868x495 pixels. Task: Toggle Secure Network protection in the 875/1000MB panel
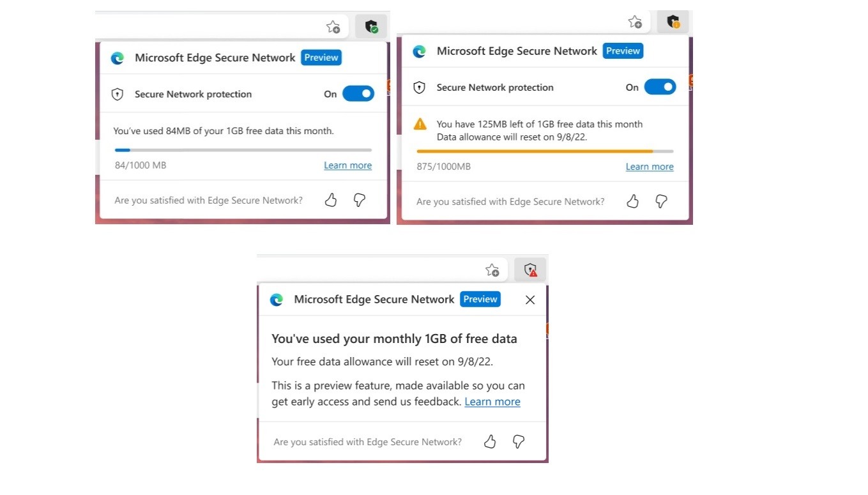660,87
